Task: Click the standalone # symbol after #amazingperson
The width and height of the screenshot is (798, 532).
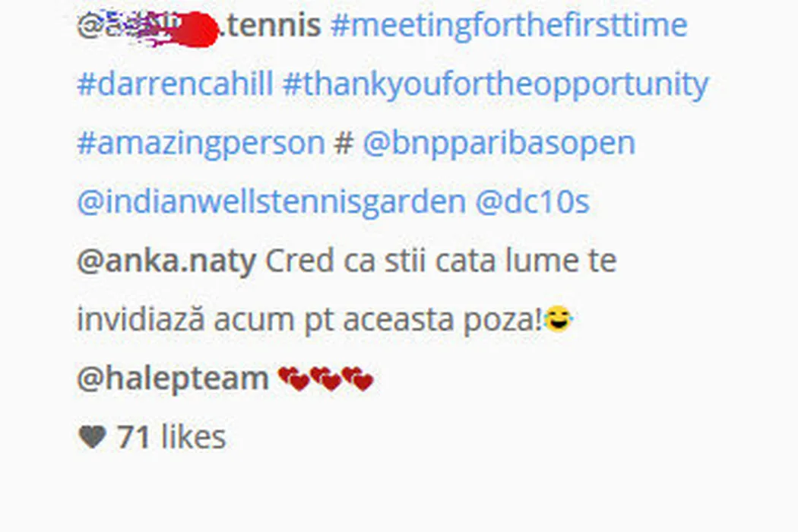Action: 344,143
